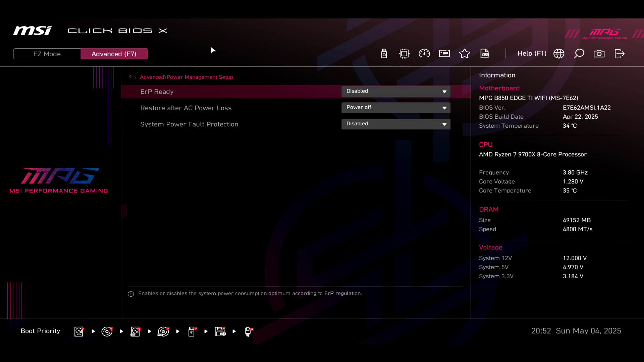
Task: Click the CPU chip icon in toolbar
Action: [x=404, y=54]
